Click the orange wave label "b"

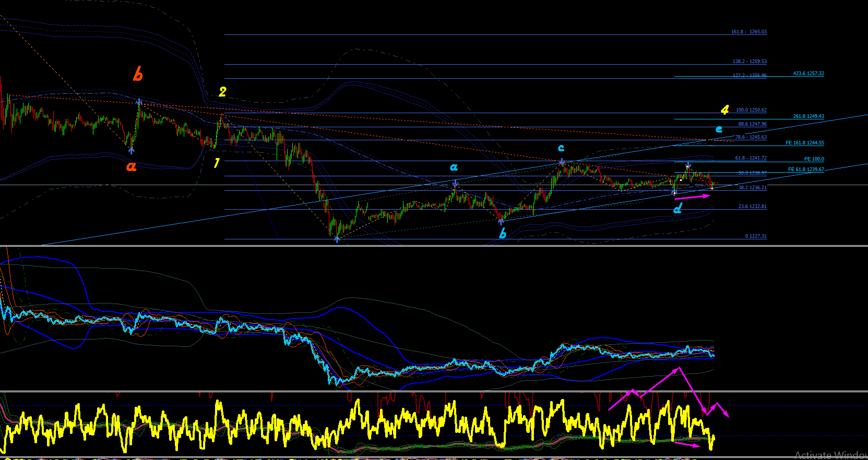138,74
